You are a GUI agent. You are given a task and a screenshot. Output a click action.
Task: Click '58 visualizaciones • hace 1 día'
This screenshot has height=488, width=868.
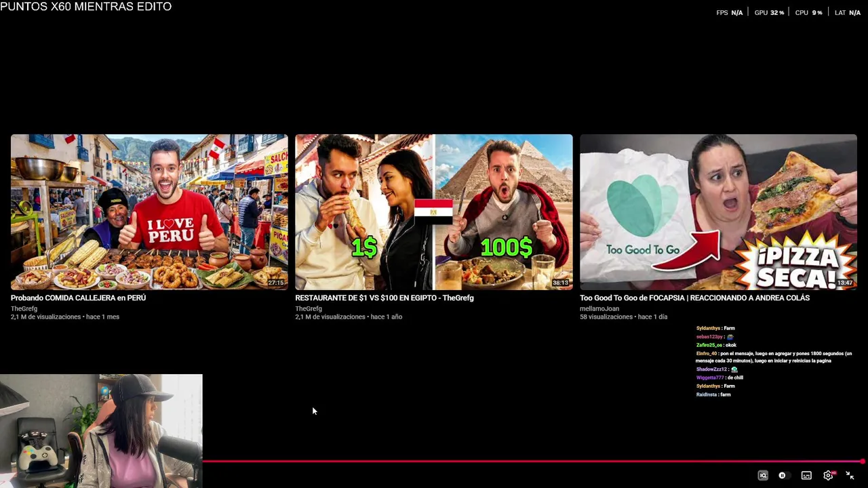click(x=624, y=317)
